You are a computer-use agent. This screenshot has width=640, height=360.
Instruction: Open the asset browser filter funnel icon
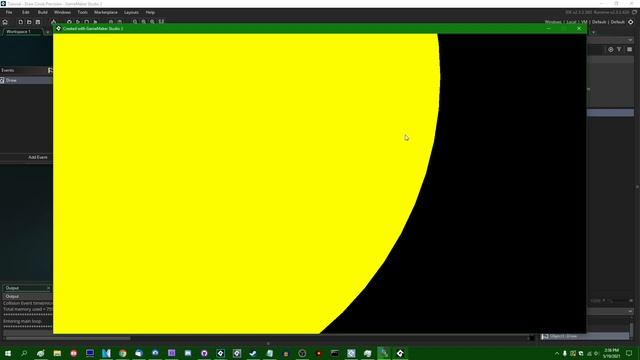point(619,49)
